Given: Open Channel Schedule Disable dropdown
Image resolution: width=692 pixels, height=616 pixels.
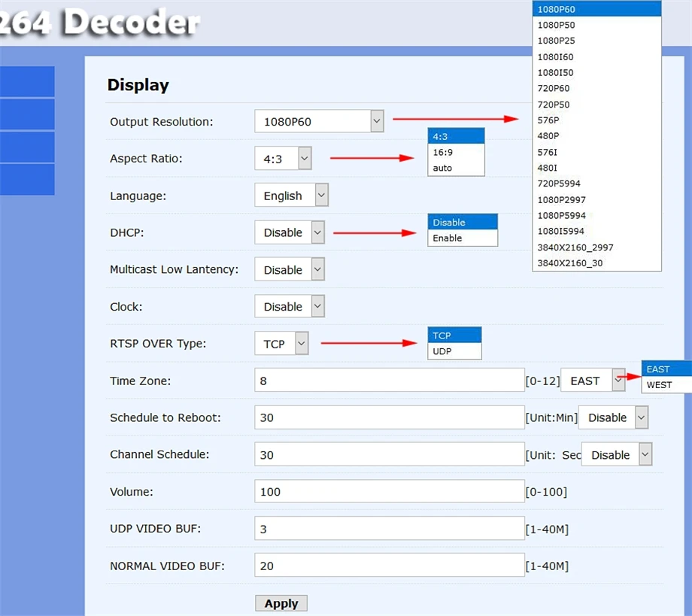Looking at the screenshot, I should (616, 455).
